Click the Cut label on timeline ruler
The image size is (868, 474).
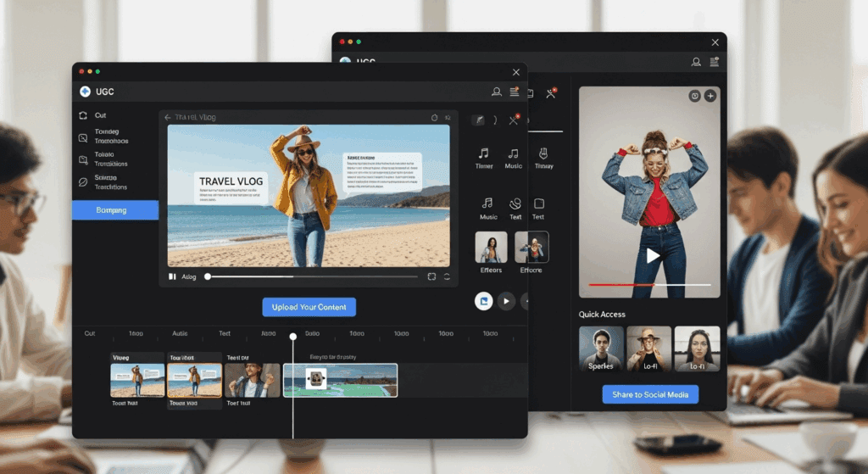pos(90,333)
